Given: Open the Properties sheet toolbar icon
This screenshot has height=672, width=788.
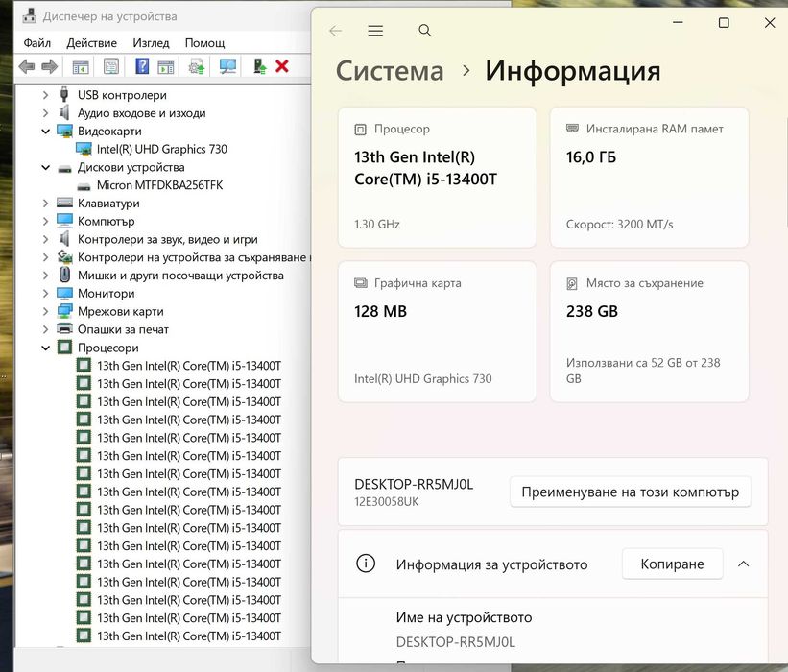Looking at the screenshot, I should [111, 66].
